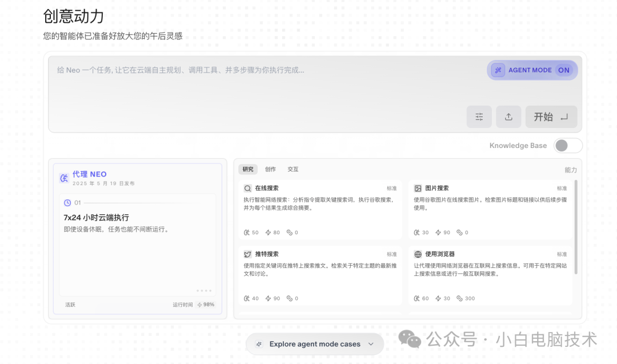Expand the dots under 7x24 云端执行 card
This screenshot has width=617, height=364.
point(203,290)
